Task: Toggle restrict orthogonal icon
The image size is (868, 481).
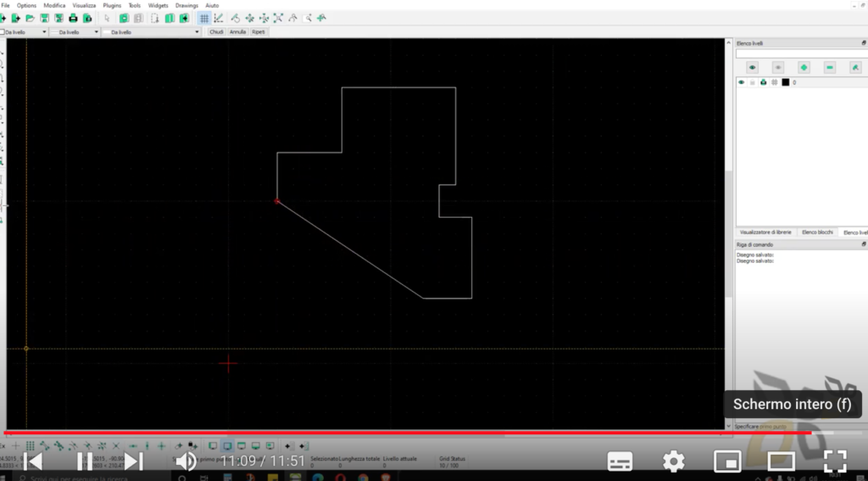Action: (x=162, y=446)
